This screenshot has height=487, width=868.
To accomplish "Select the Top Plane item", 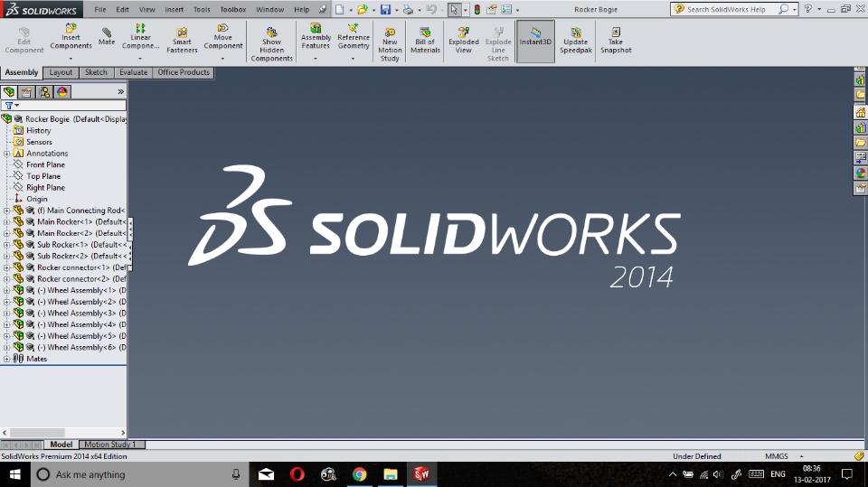I will pos(43,176).
